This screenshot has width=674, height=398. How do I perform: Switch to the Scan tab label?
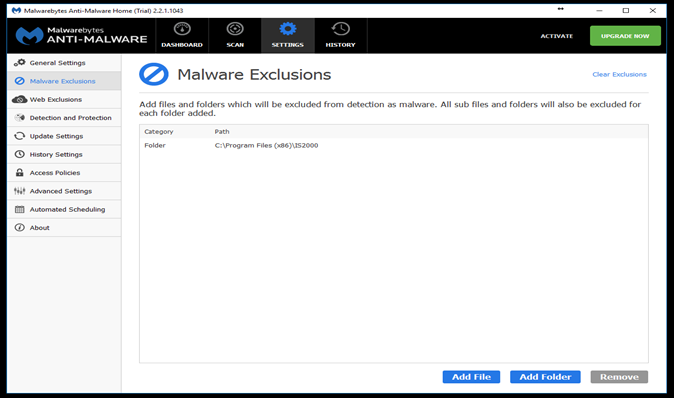point(235,45)
